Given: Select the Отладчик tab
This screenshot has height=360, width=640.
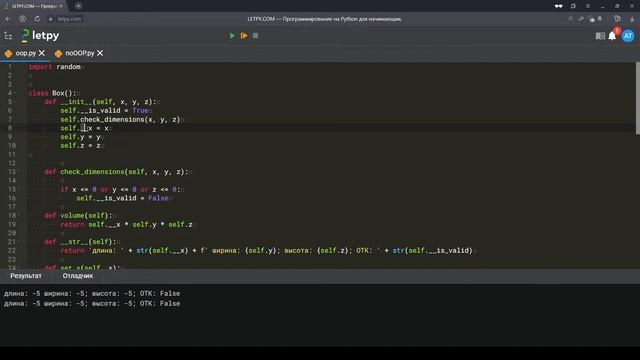Looking at the screenshot, I should coord(78,276).
